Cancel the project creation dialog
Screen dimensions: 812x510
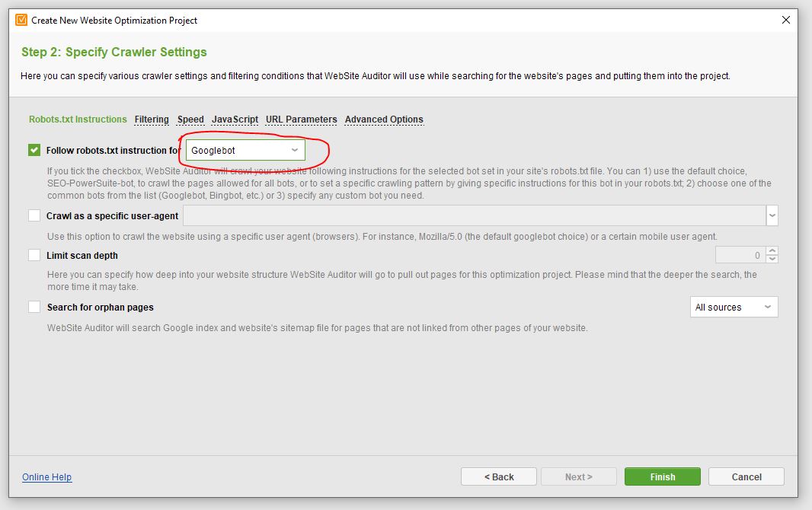click(x=746, y=477)
